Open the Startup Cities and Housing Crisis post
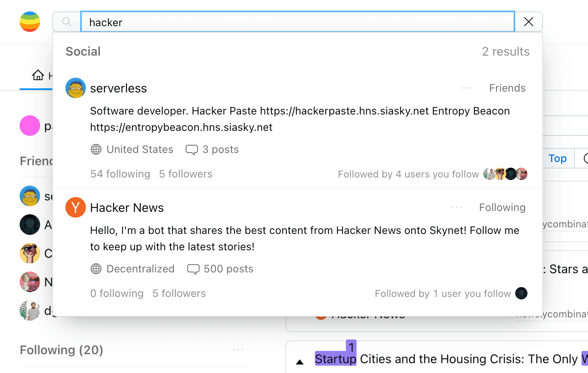 click(x=451, y=359)
